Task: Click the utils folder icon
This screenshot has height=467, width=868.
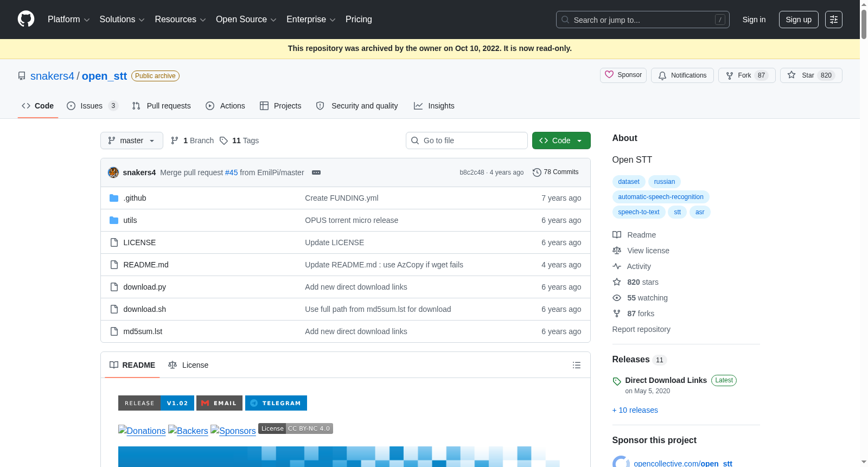Action: point(114,220)
